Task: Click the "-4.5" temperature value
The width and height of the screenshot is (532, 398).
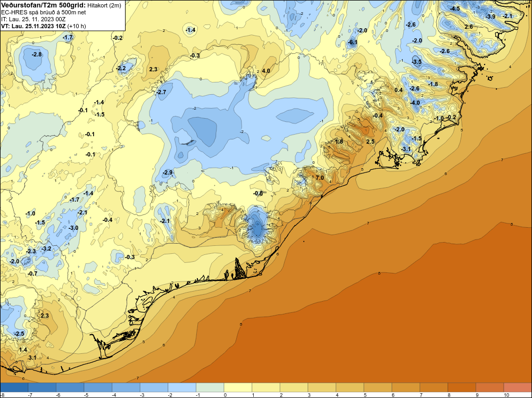Action: tap(455, 9)
